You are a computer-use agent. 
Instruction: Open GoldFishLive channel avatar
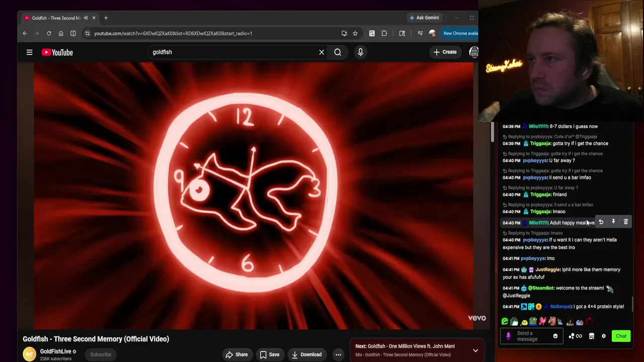30,354
